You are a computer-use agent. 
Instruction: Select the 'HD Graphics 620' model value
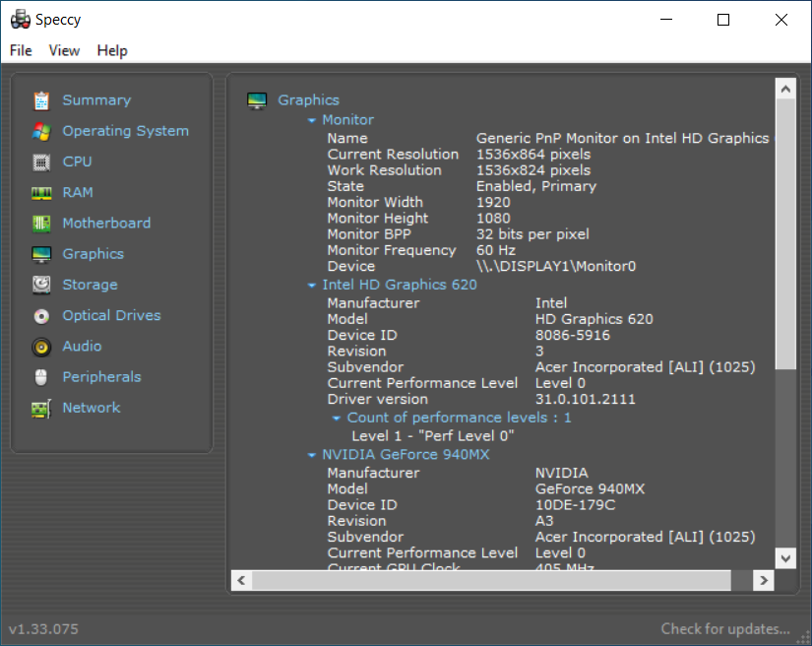tap(594, 320)
